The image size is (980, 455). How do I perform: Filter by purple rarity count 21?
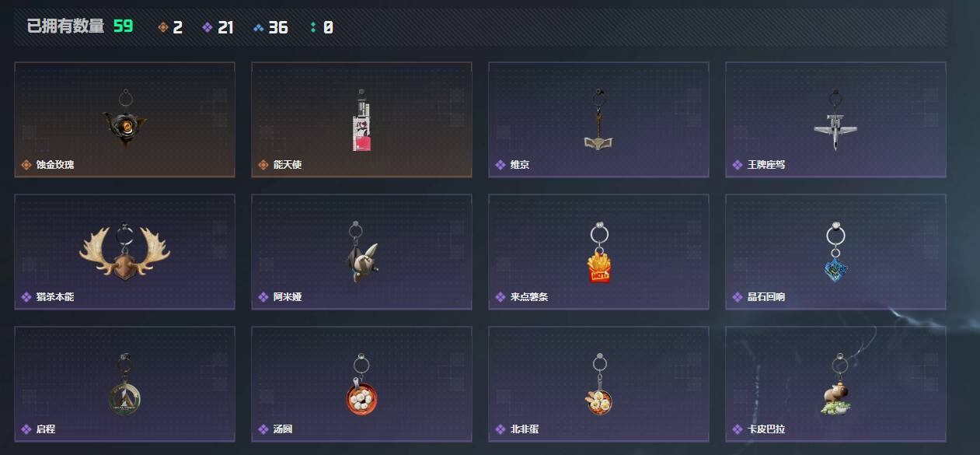(x=218, y=27)
